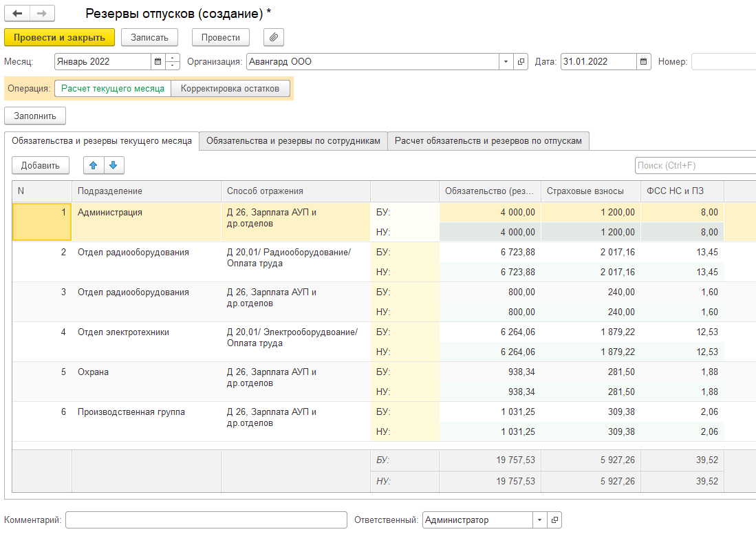The width and height of the screenshot is (756, 534).
Task: Click the Заполнить button
Action: [35, 116]
